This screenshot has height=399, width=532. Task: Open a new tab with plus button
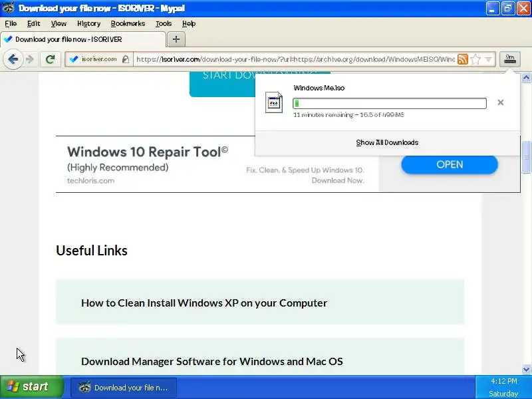[176, 39]
